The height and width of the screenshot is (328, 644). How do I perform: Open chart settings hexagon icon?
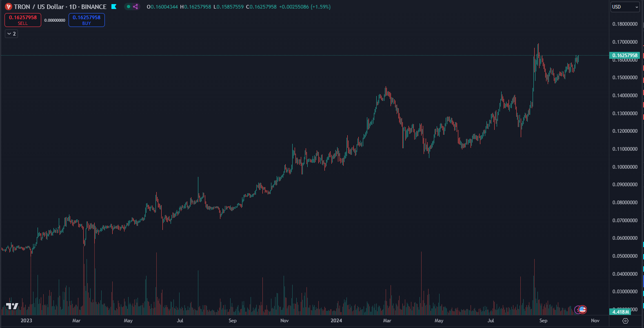(625, 321)
